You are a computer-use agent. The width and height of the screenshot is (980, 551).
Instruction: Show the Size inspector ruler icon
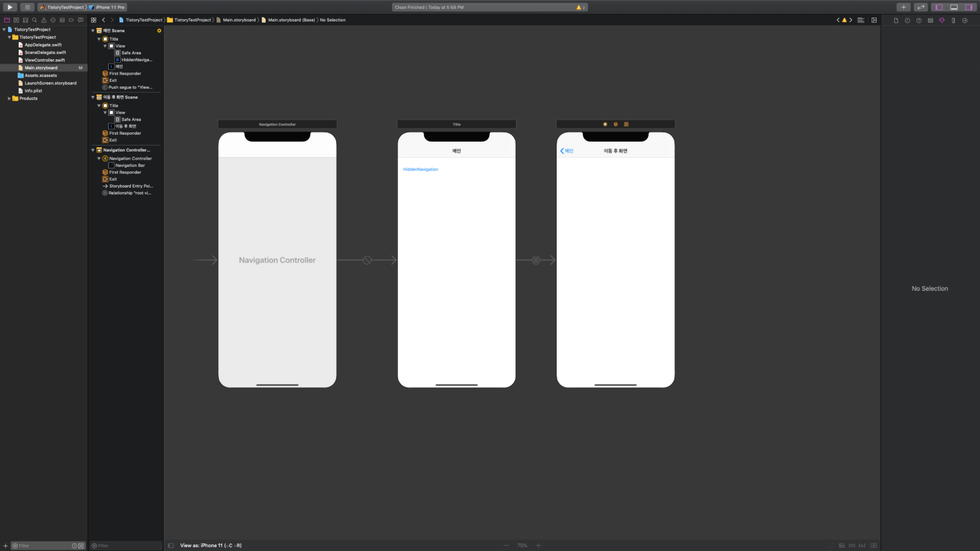coord(953,21)
